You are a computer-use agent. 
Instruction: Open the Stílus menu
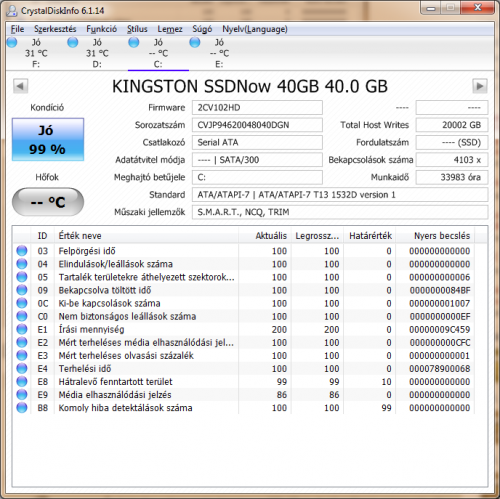137,29
